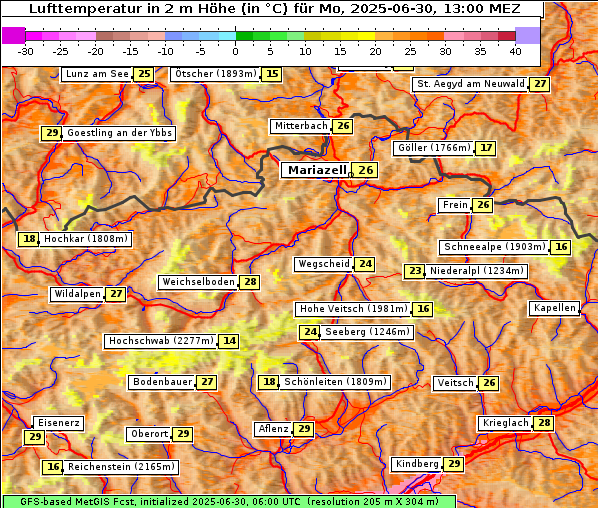
Task: Click the Mariazell station label
Action: (x=315, y=170)
